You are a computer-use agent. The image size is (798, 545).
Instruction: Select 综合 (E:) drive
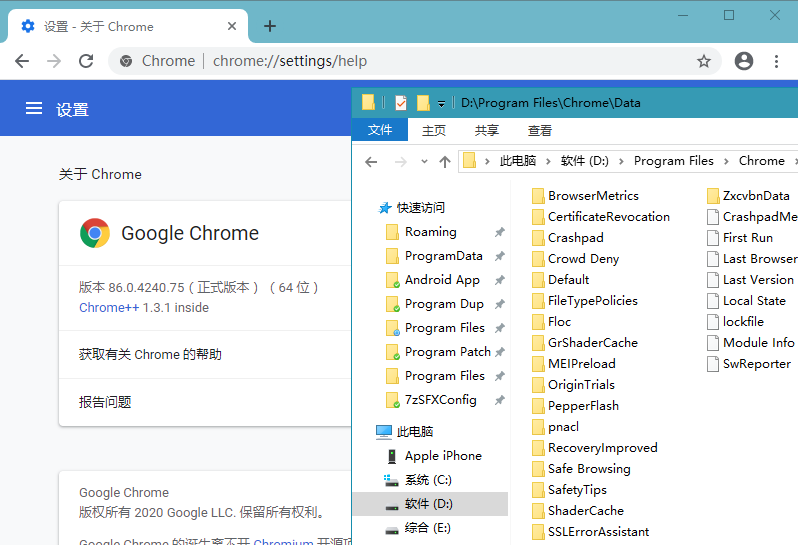[428, 528]
